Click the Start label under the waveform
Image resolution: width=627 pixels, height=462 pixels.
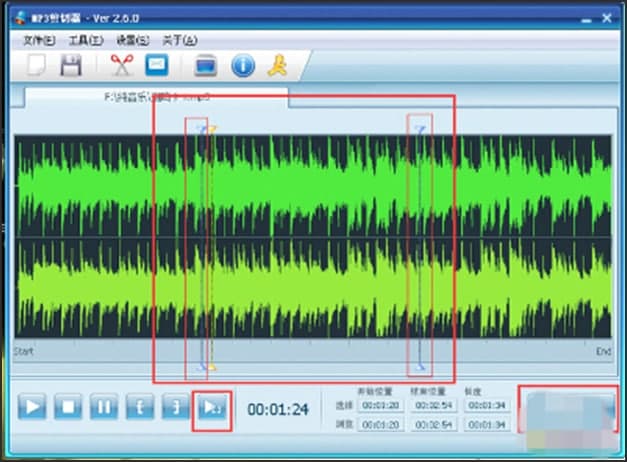coord(24,352)
